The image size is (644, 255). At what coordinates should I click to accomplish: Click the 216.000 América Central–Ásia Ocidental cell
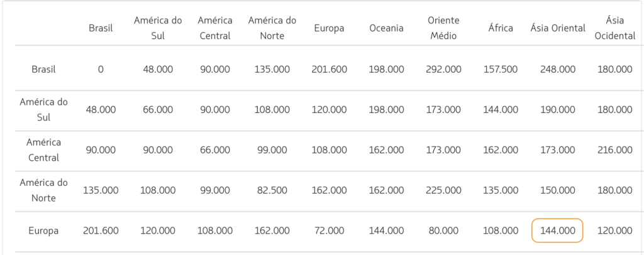(615, 150)
